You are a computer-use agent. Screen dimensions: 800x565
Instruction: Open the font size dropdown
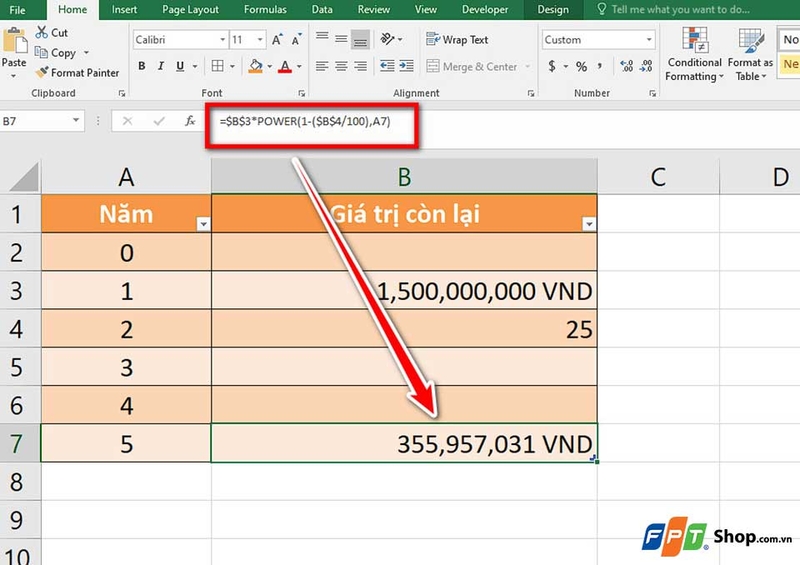pyautogui.click(x=260, y=39)
